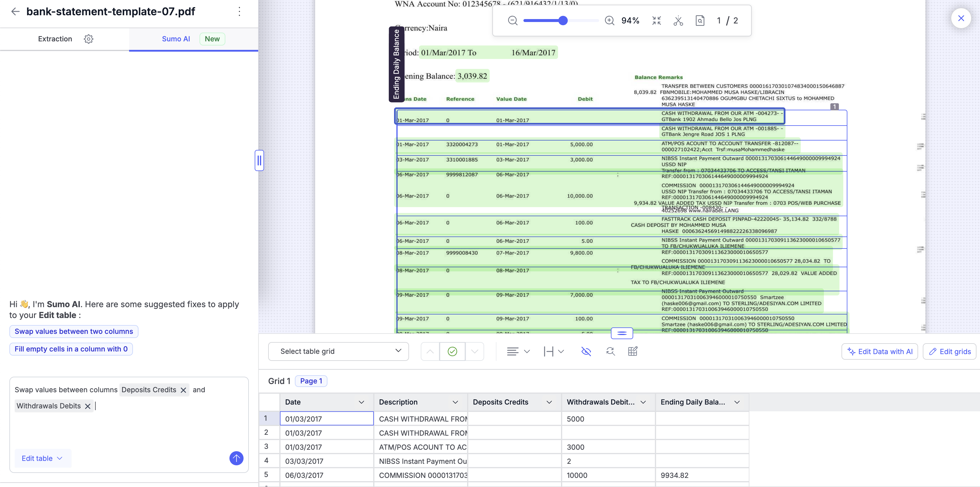
Task: Click the zoom level slider handle
Action: (x=563, y=21)
